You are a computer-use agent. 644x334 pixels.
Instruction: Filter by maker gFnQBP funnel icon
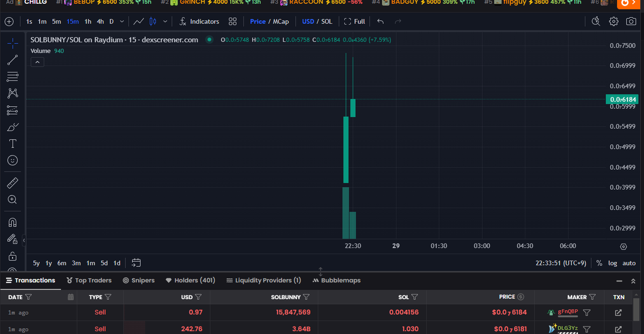(x=587, y=313)
